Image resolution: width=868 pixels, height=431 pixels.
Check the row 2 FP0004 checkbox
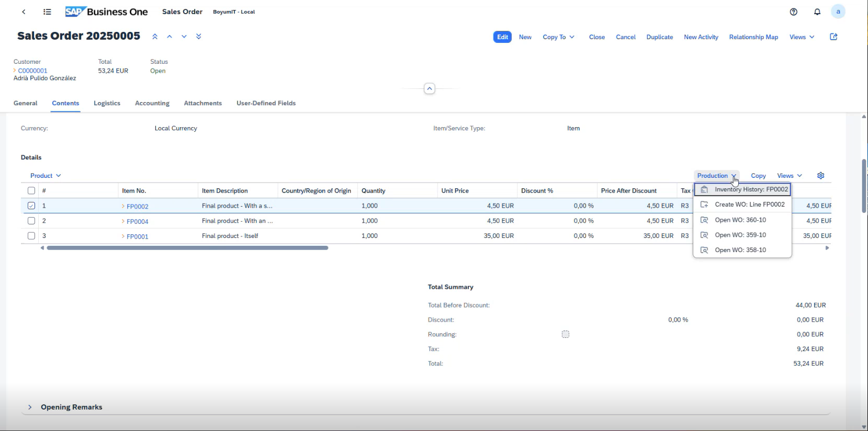[x=31, y=221]
